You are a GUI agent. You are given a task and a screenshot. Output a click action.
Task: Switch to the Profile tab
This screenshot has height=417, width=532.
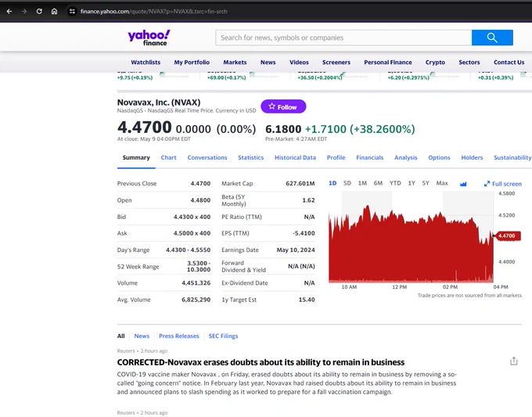point(336,157)
